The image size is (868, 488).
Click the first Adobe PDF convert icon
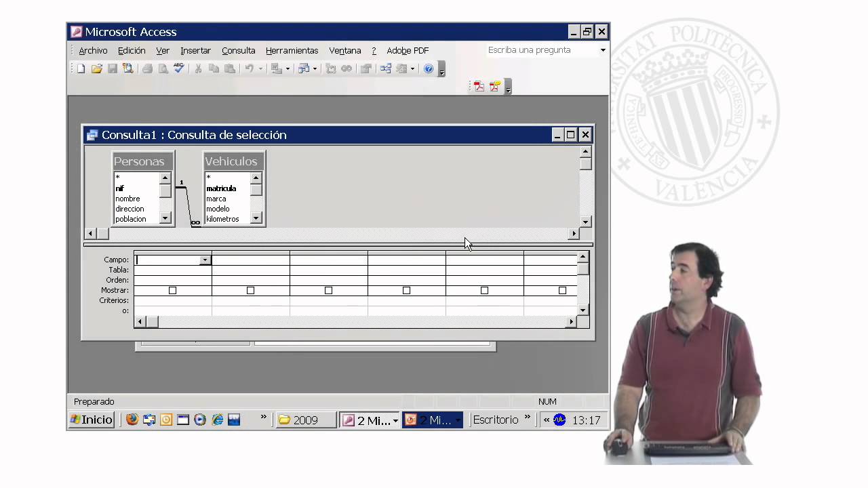[479, 86]
